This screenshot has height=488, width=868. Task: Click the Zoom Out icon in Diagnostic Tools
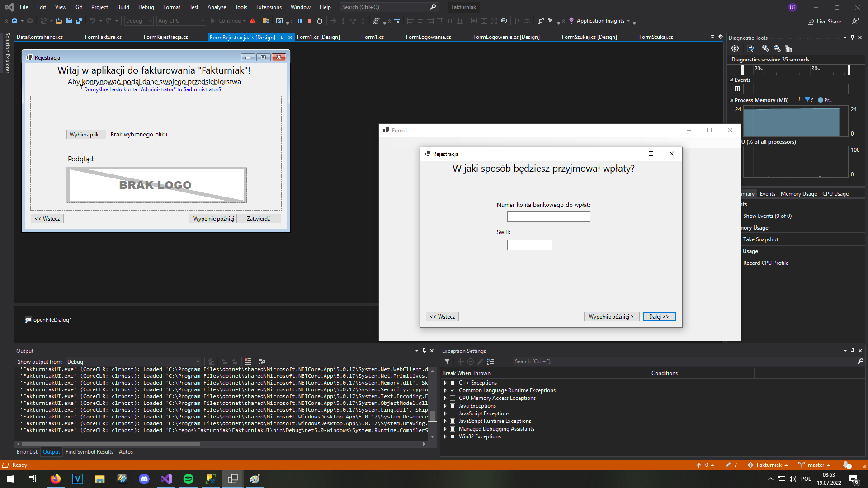click(777, 48)
